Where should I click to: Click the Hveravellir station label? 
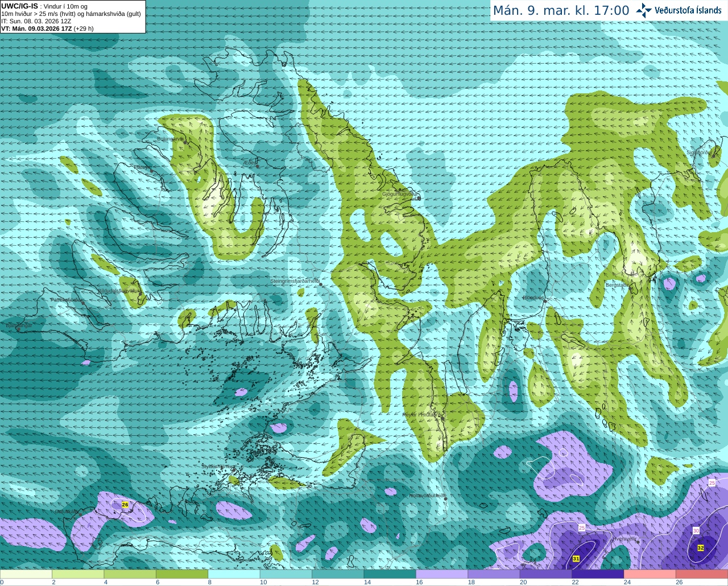(x=624, y=539)
